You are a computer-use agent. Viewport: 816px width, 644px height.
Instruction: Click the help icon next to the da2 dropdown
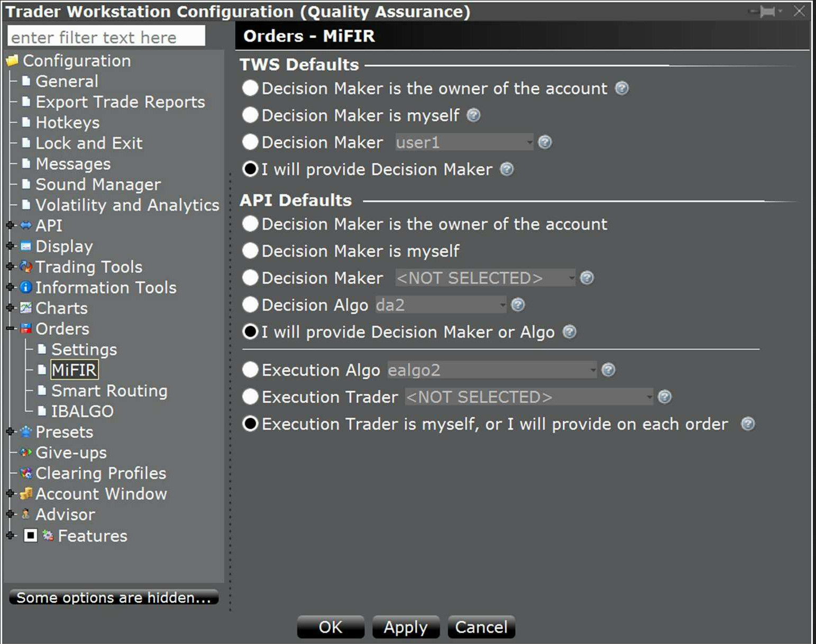[518, 305]
